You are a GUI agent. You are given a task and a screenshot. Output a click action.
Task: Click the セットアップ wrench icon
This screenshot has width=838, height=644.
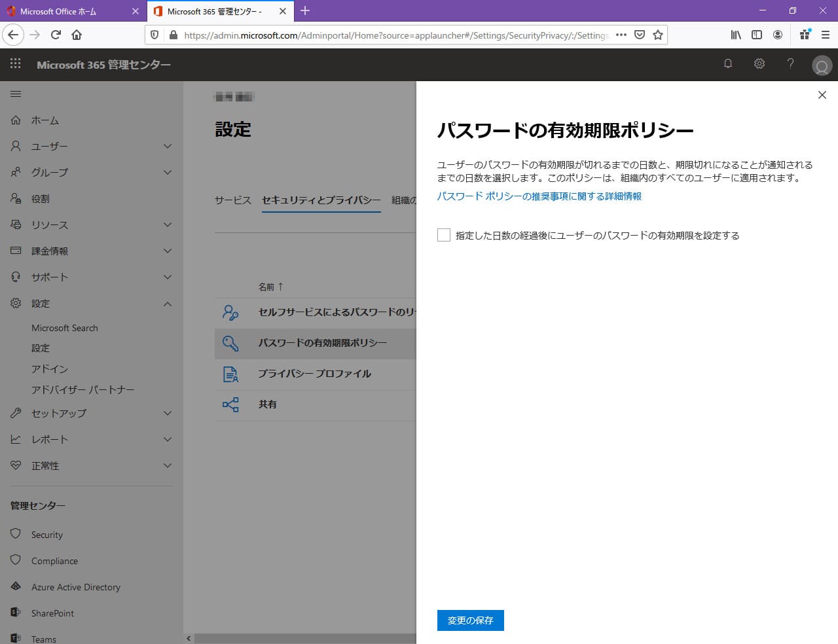tap(16, 413)
